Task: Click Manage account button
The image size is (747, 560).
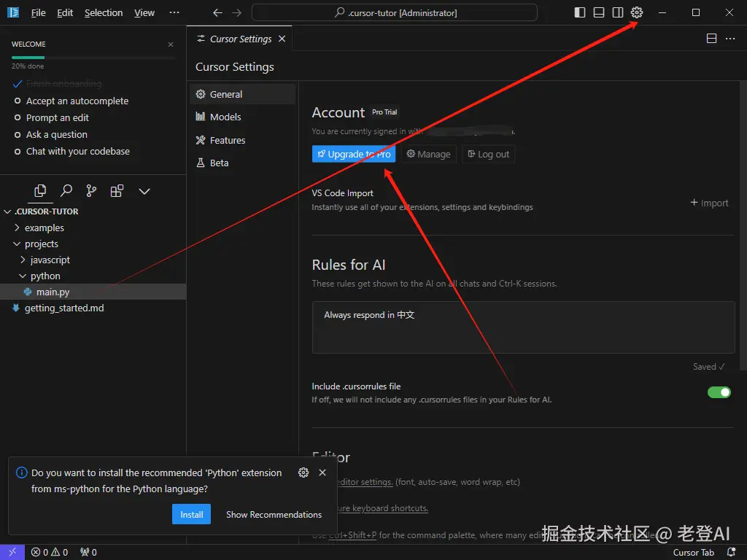Action: [428, 154]
